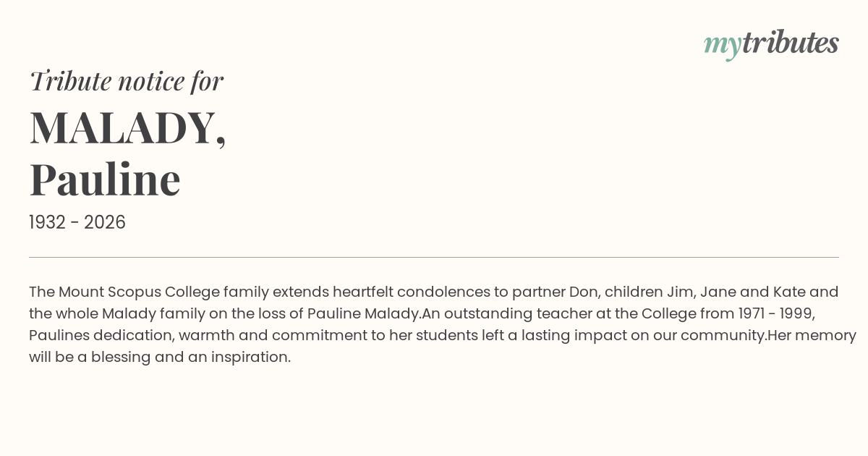
Task: Click the horizontal divider line
Action: click(x=434, y=257)
